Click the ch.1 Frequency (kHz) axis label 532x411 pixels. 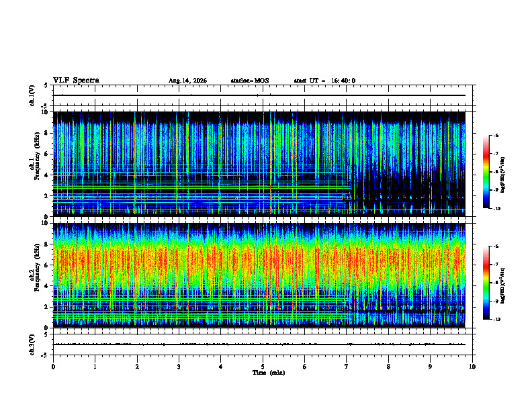(34, 164)
